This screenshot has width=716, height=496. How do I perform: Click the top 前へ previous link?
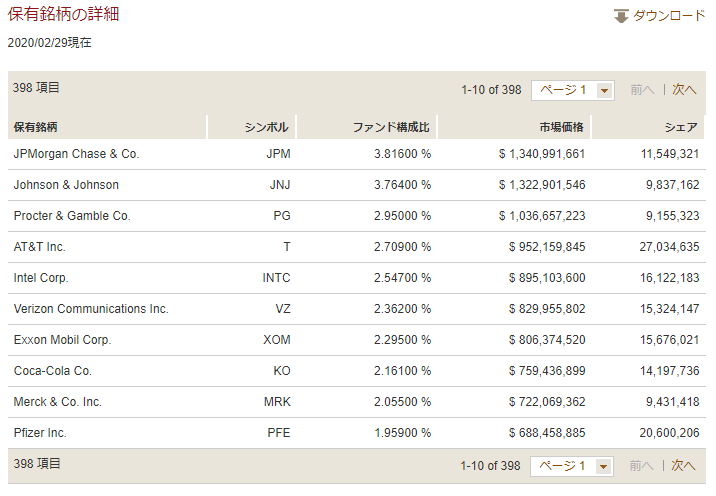click(642, 90)
